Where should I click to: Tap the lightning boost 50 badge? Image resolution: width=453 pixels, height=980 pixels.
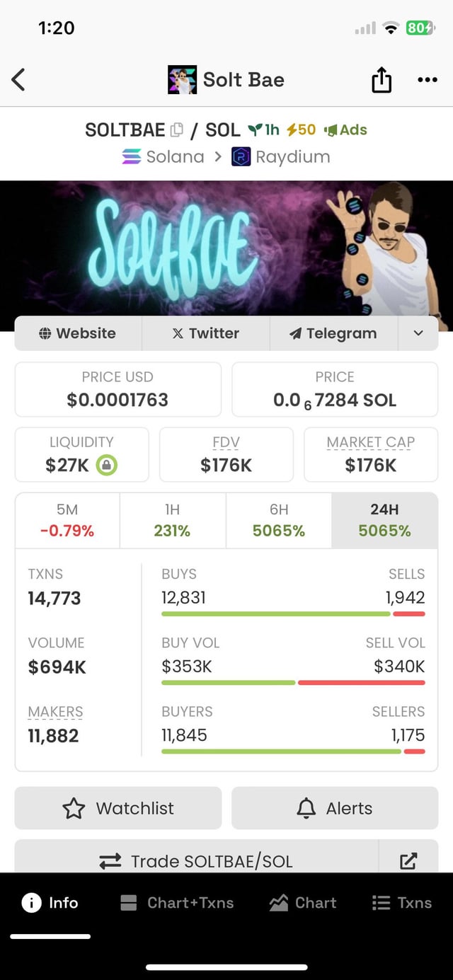click(302, 129)
